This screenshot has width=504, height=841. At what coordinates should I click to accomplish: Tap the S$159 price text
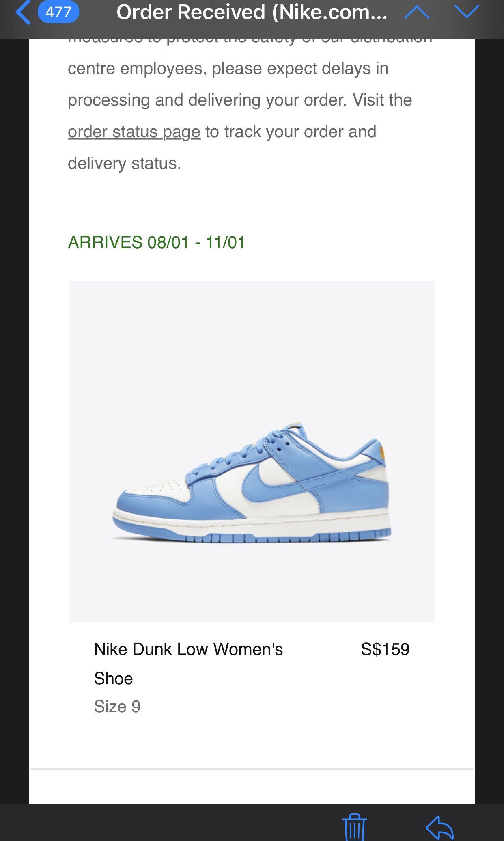[x=385, y=649]
